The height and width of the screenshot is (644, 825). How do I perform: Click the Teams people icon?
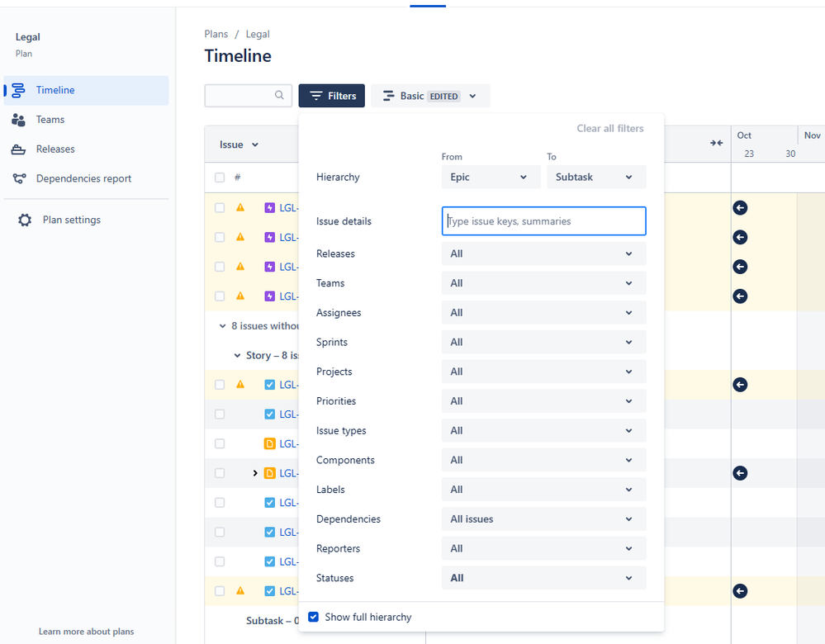pos(18,120)
